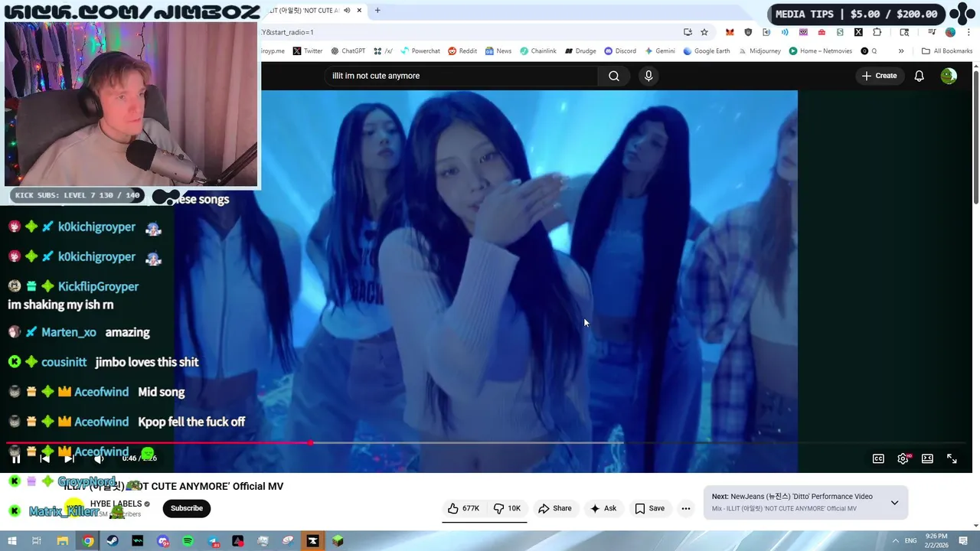Open Chrome profile avatar
The height and width of the screenshot is (551, 980).
tap(950, 32)
